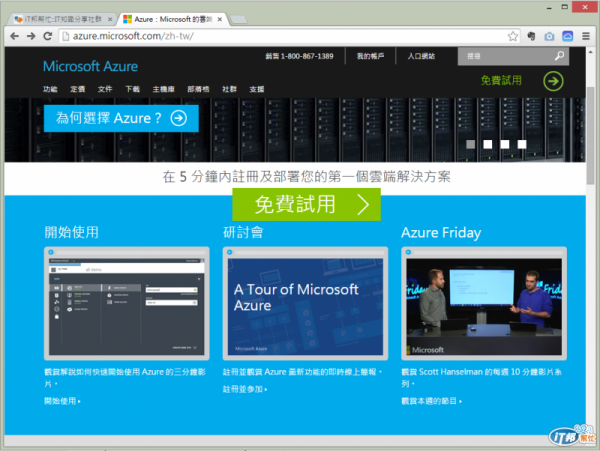Open a new browser tab
This screenshot has width=600, height=451.
click(x=239, y=20)
